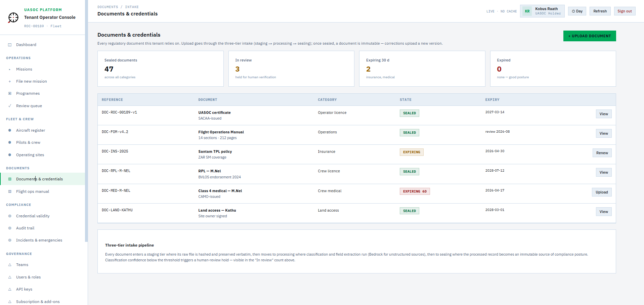Open the Kobus Raath user menu
This screenshot has height=305, width=644.
pyautogui.click(x=542, y=11)
